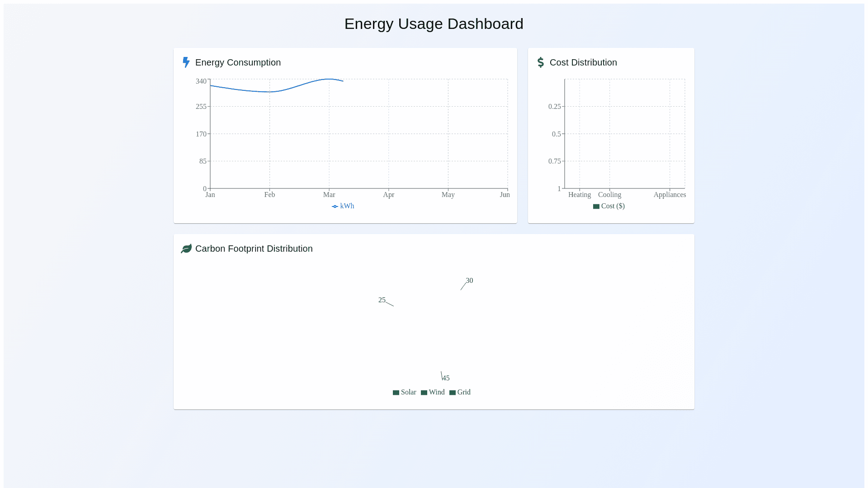The width and height of the screenshot is (868, 488).
Task: Click the pie label showing 25
Action: click(x=382, y=300)
